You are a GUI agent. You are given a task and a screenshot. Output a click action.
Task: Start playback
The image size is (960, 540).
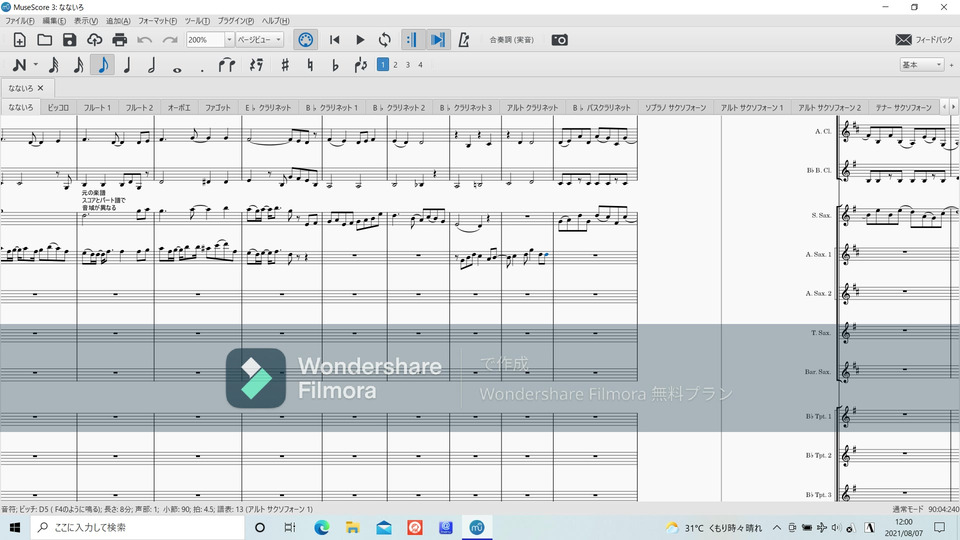[x=360, y=40]
